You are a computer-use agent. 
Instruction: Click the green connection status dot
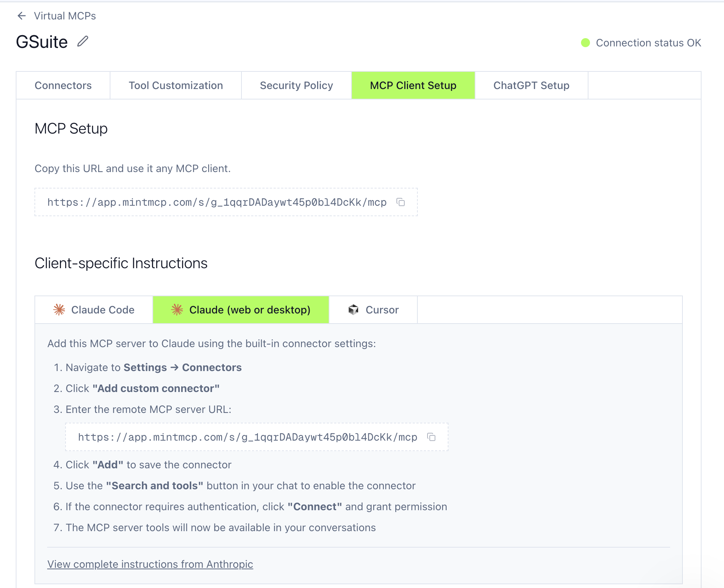pos(585,43)
